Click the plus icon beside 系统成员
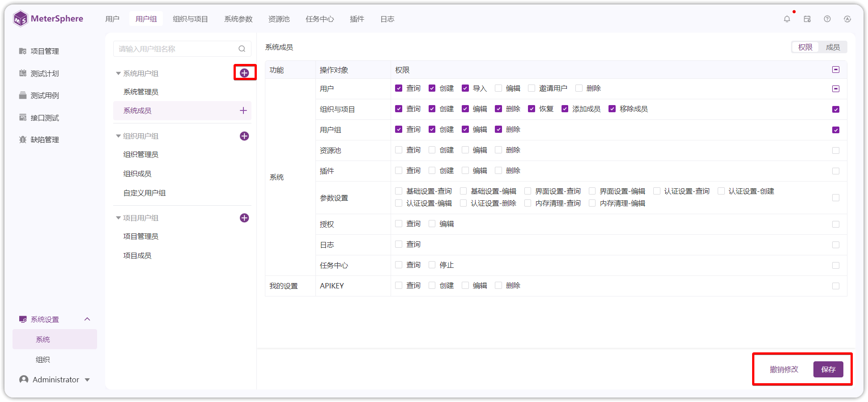Image resolution: width=868 pixels, height=402 pixels. pyautogui.click(x=243, y=110)
